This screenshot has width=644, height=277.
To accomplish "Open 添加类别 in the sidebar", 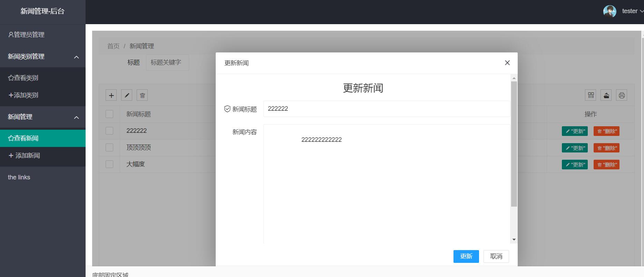I will [43, 95].
